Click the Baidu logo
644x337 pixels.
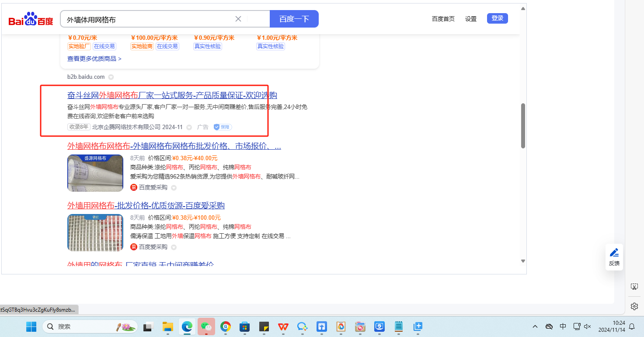(x=31, y=19)
